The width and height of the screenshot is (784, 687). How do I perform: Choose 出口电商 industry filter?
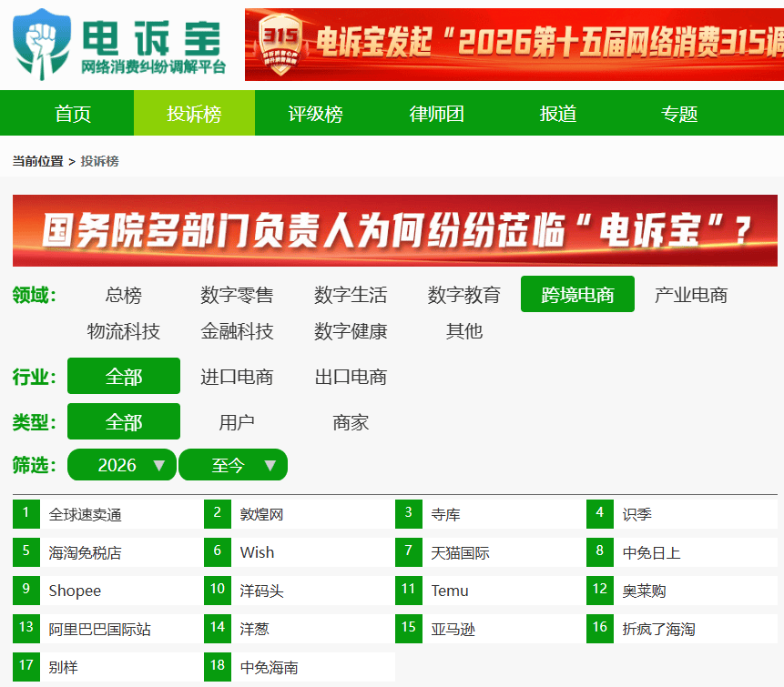click(351, 376)
